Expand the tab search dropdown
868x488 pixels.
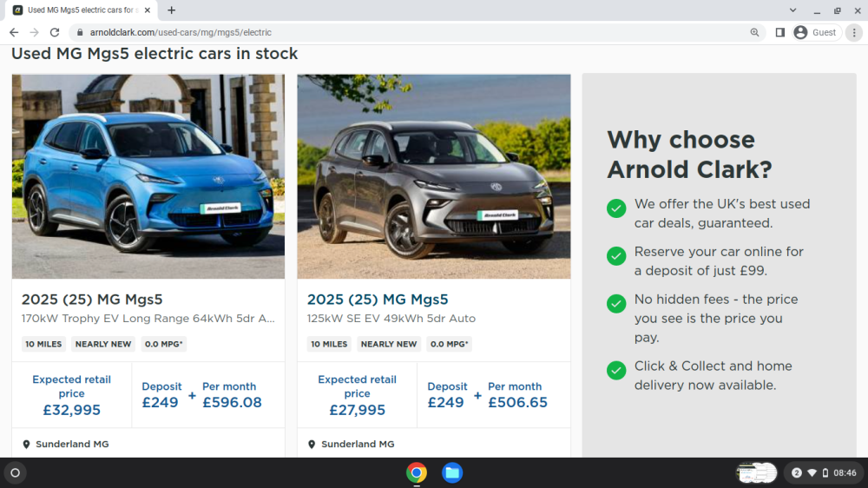pos(792,10)
